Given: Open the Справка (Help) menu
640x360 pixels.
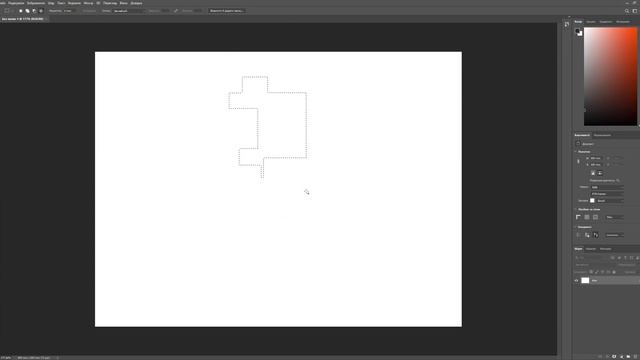Looking at the screenshot, I should pyautogui.click(x=136, y=3).
